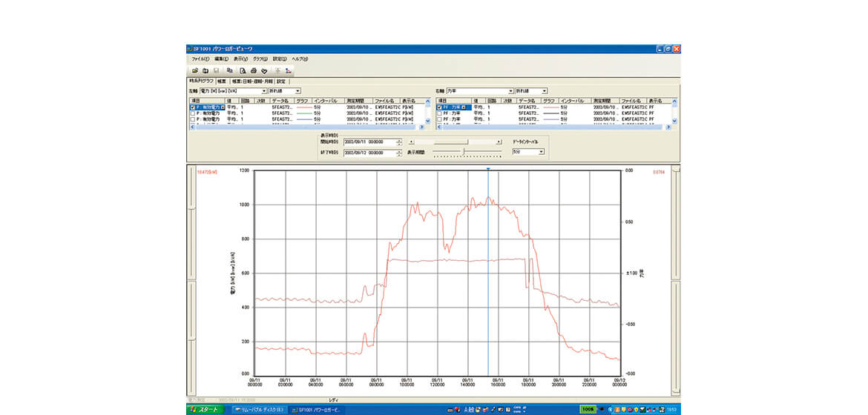Click the graph settings icon at toolbar end
The image size is (868, 415).
pyautogui.click(x=289, y=70)
